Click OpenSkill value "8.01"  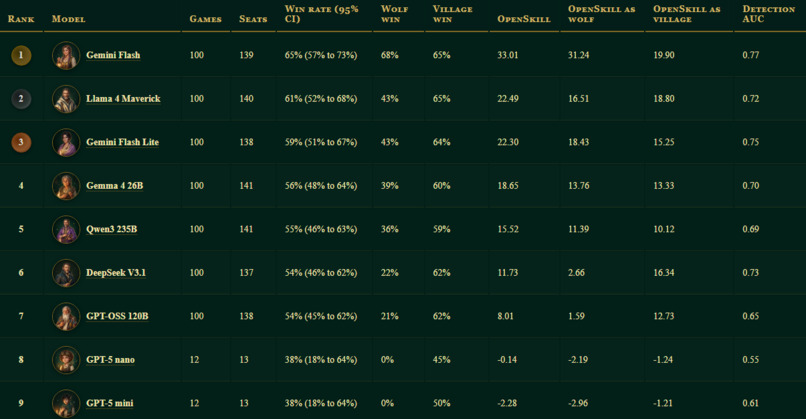coord(505,316)
